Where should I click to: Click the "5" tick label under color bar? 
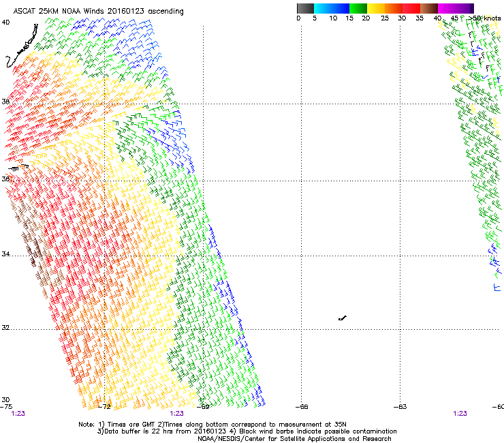point(315,18)
